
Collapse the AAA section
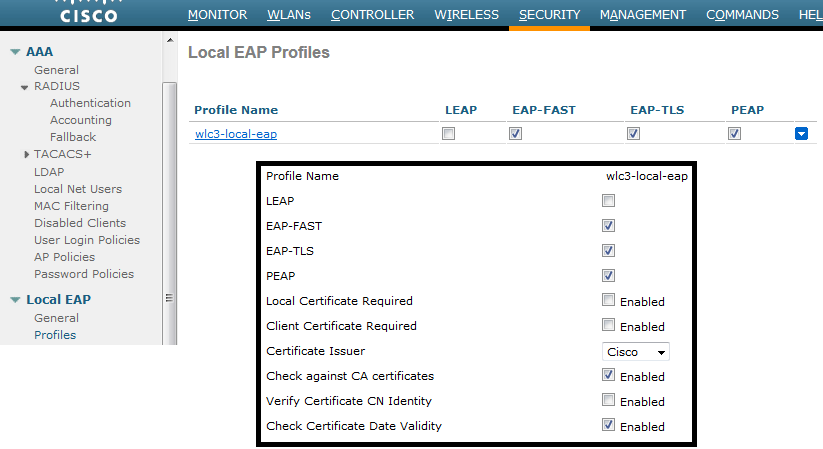[15, 52]
